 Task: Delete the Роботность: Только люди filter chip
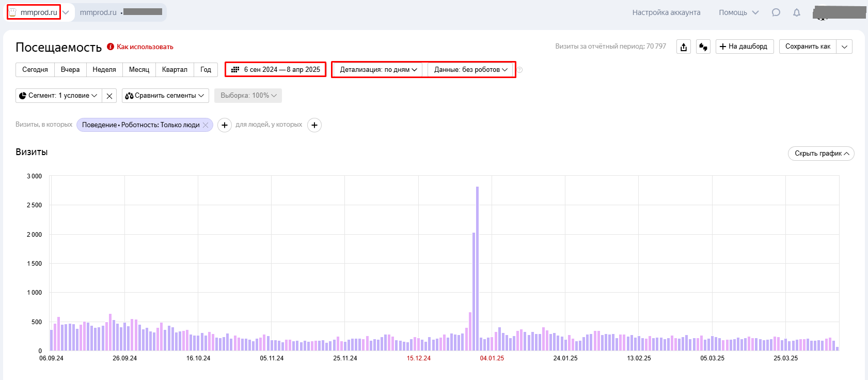[x=206, y=125]
